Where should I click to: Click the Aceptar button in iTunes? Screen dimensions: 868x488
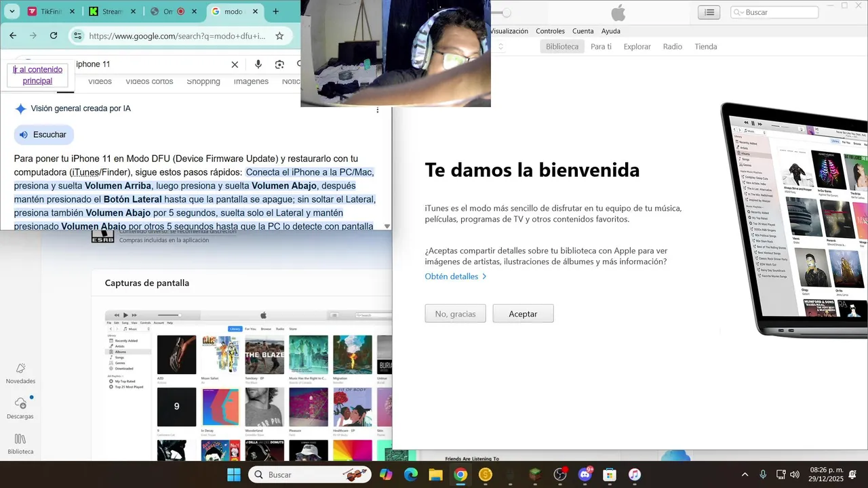point(523,314)
